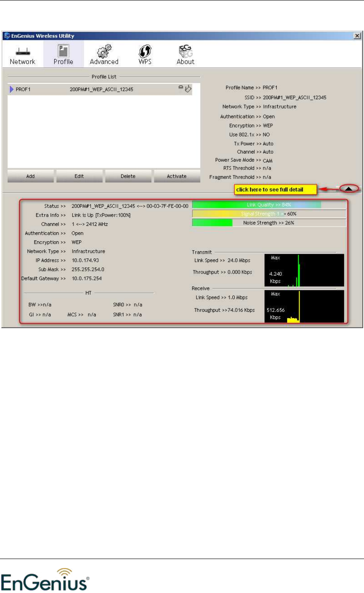Click the MCS >> n/a HT value
Viewport: 364px width, 593px height.
pos(82,314)
